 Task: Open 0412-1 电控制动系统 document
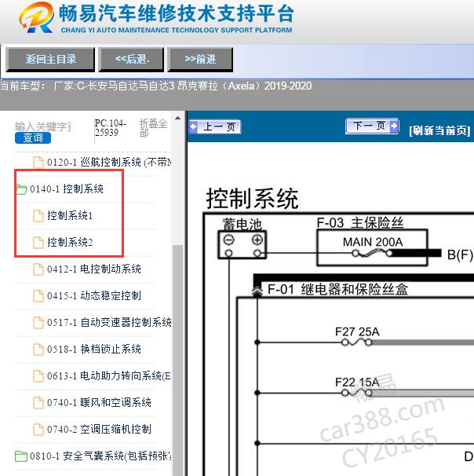tap(94, 269)
